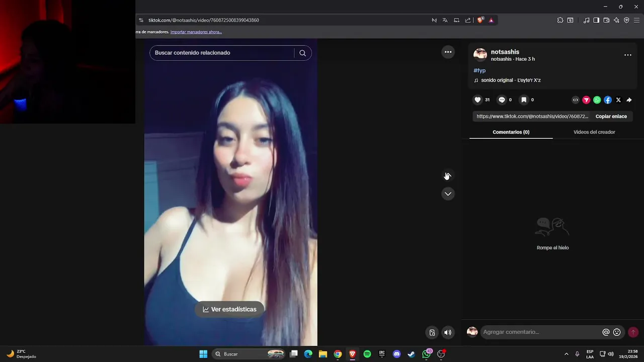Save video with bookmark icon
The image size is (644, 362).
click(524, 100)
